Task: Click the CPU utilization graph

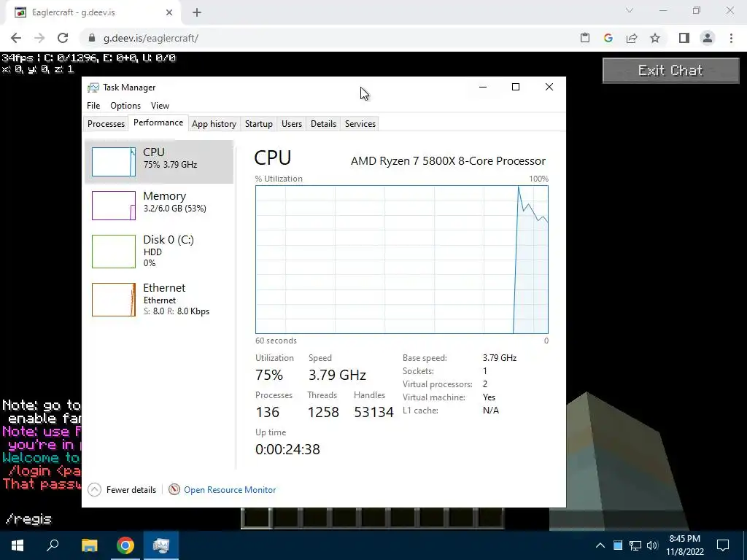Action: pyautogui.click(x=402, y=260)
